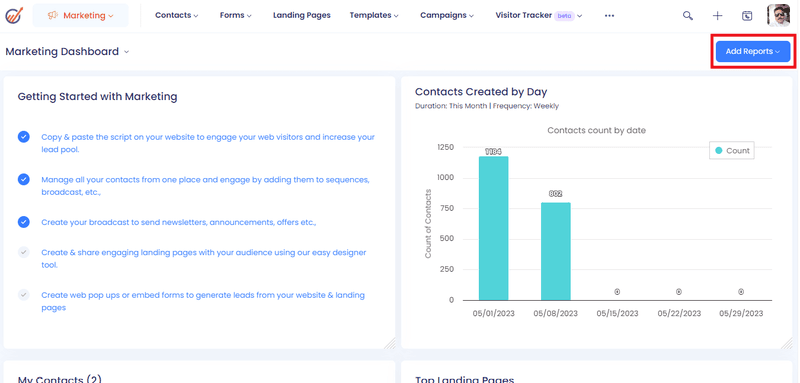The height and width of the screenshot is (383, 800).
Task: Click 05/08/2023 axis label
Action: [556, 313]
